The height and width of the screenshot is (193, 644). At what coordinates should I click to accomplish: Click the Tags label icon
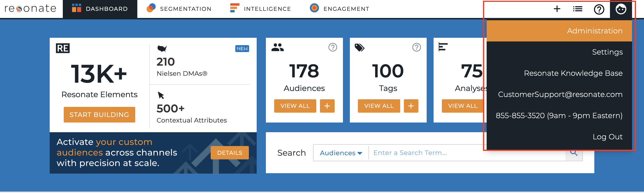tap(359, 48)
